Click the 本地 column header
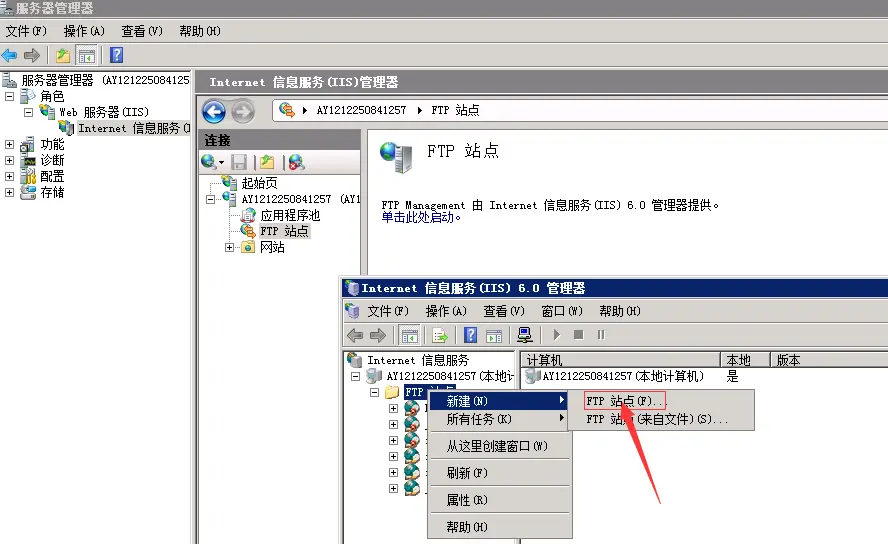The image size is (888, 544). pos(745,360)
